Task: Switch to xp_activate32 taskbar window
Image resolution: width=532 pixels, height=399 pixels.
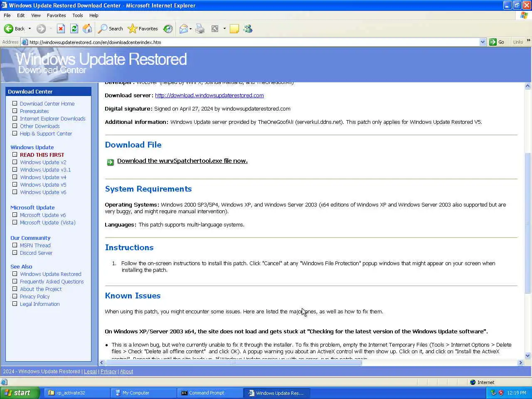Action: [77, 393]
